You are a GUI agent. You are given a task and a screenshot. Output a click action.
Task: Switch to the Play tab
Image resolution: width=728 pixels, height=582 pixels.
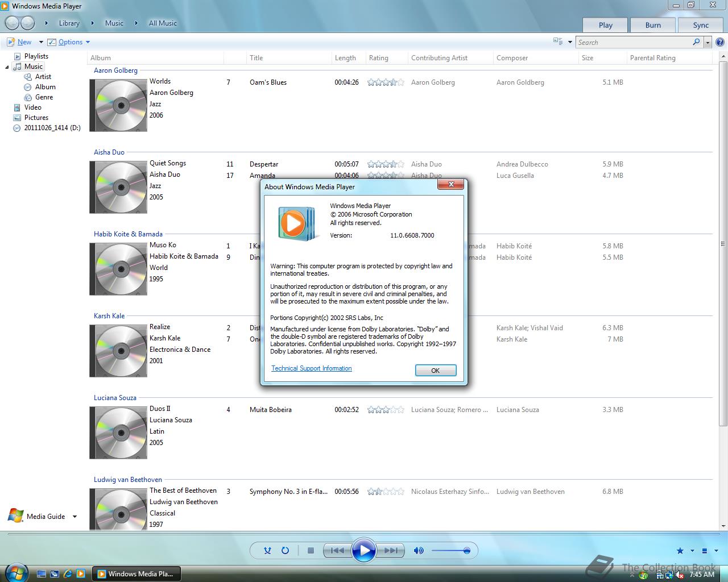click(x=606, y=25)
